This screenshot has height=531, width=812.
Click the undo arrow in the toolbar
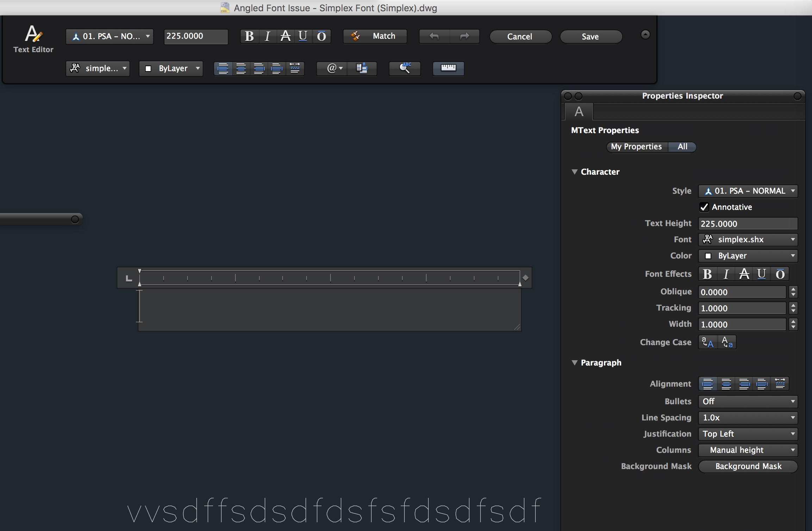click(x=434, y=36)
